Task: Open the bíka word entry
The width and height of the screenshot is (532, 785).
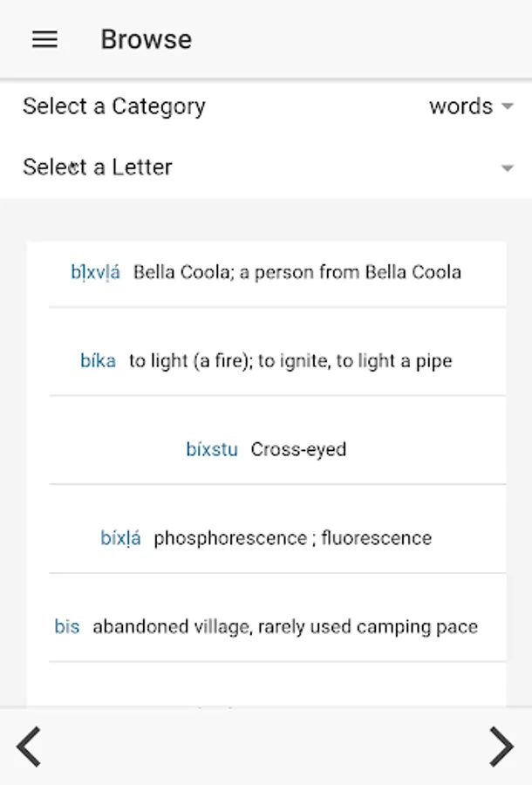Action: (x=98, y=361)
